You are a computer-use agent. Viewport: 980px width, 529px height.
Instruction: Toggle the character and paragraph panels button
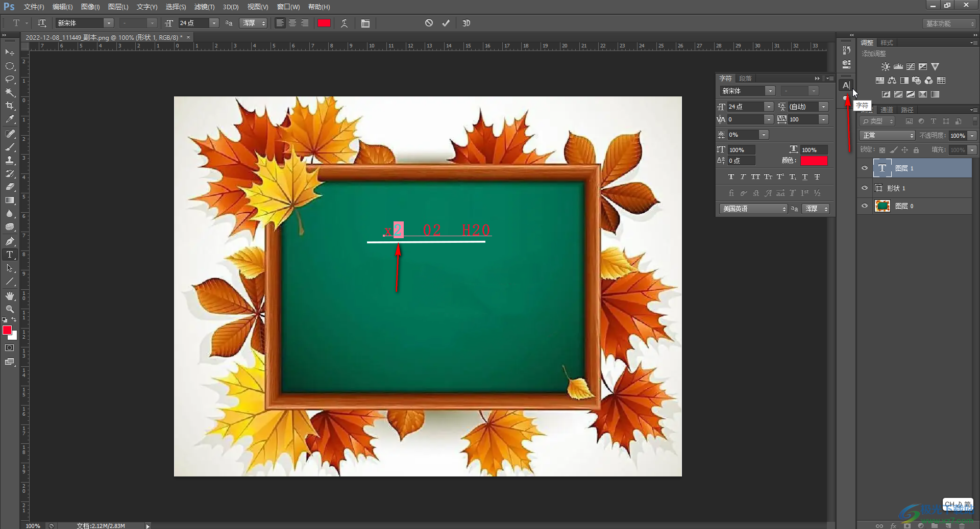click(x=365, y=23)
